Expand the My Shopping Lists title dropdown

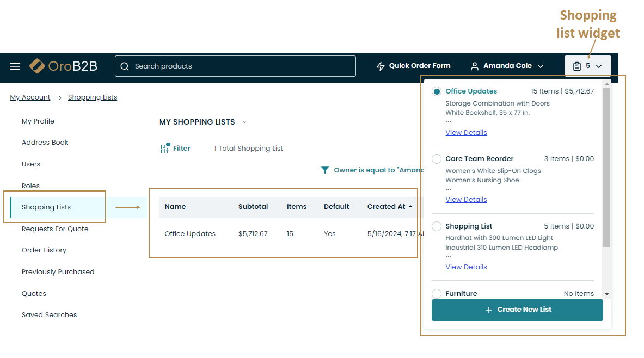coord(244,122)
